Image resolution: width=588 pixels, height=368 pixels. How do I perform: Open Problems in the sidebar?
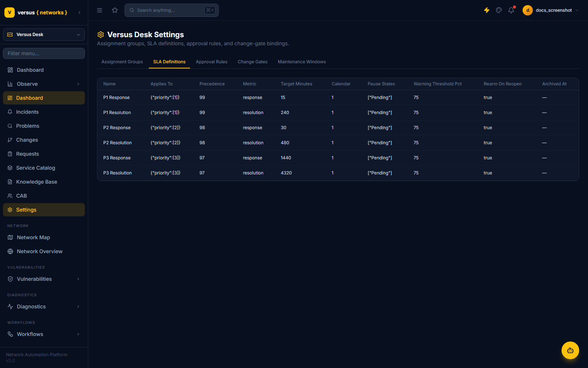44,126
